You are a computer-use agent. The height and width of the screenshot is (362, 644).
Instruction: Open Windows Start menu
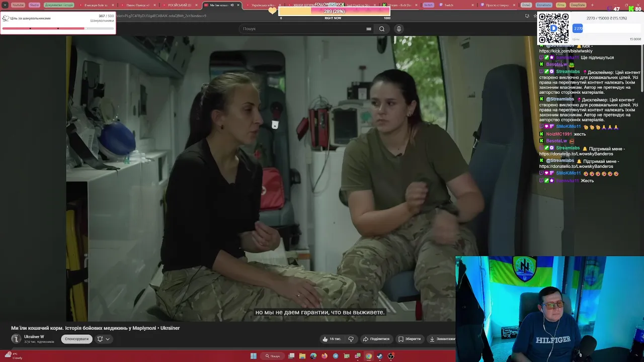click(254, 356)
